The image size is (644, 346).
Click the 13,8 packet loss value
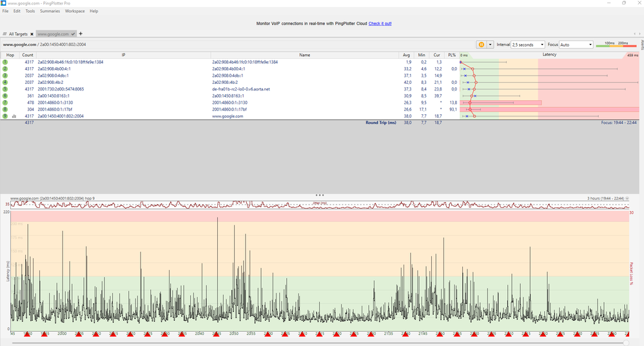coord(453,103)
